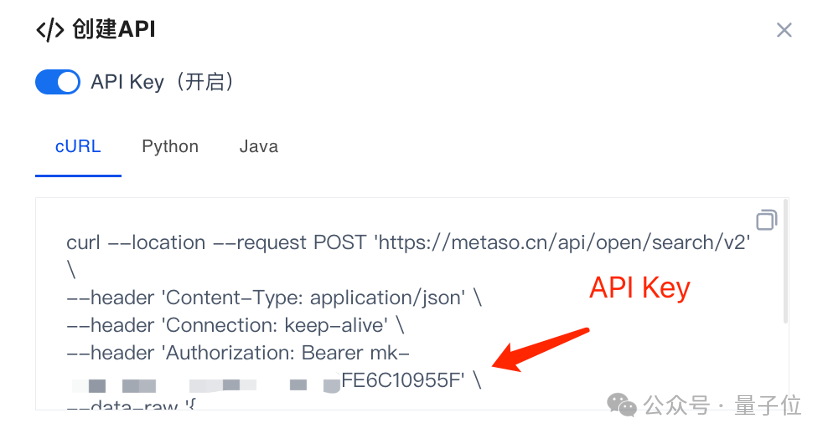Click the blurred part of API key
Viewport: 828px width, 438px height.
(x=205, y=385)
